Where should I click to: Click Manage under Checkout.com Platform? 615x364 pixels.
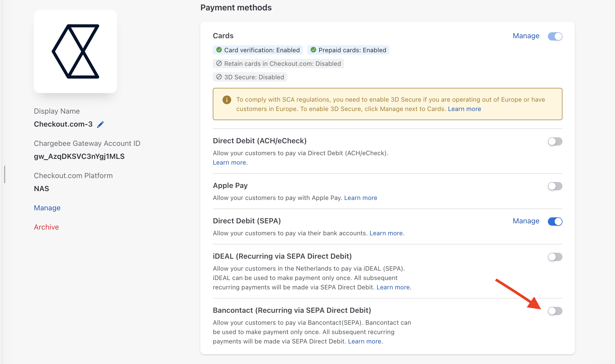click(47, 208)
